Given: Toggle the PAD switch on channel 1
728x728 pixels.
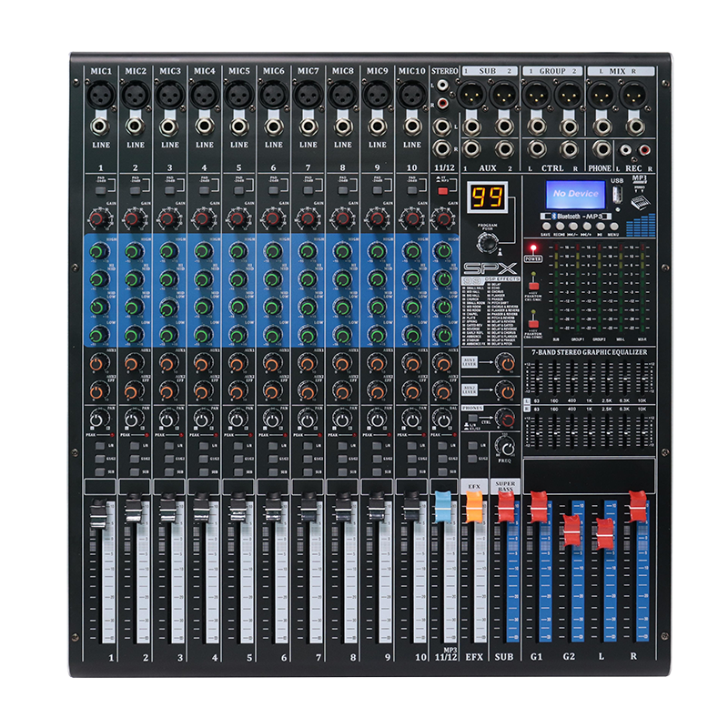Looking at the screenshot, I should tap(101, 190).
